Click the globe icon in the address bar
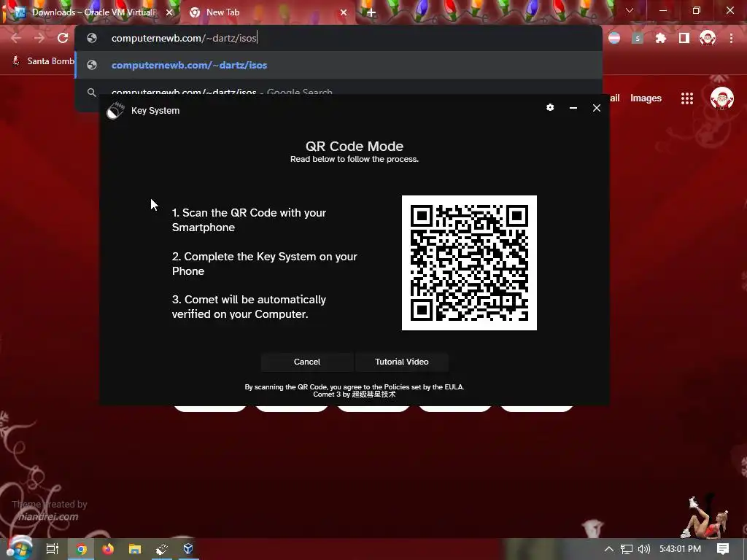The width and height of the screenshot is (747, 560). 92,38
